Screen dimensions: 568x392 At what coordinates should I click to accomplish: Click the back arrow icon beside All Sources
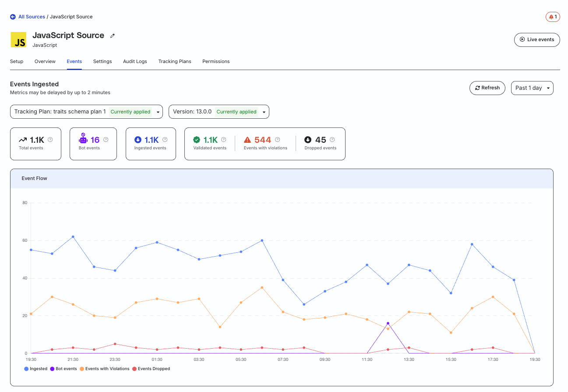[13, 17]
